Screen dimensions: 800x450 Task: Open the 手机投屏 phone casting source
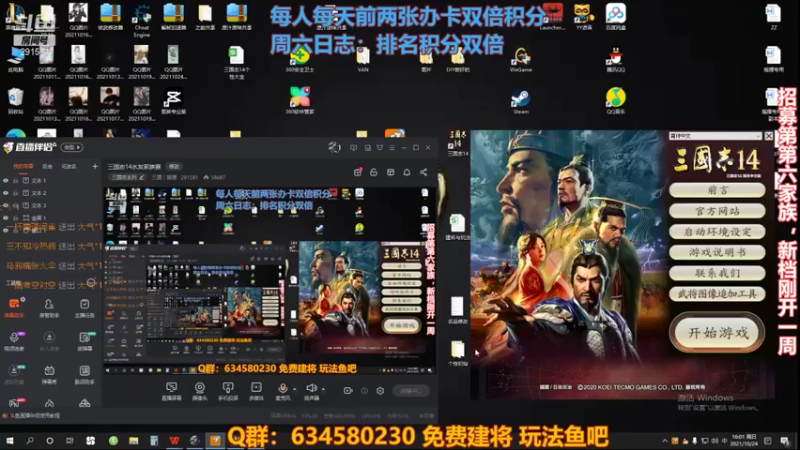tap(228, 391)
